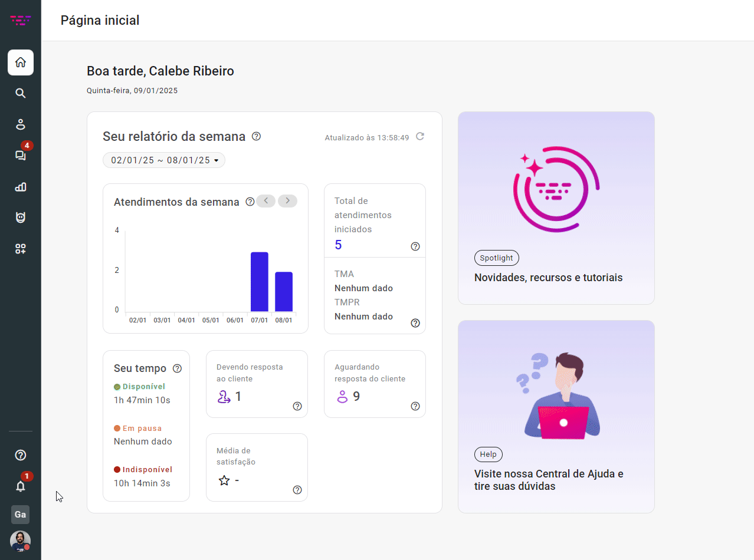Show help for Total de atendimentos iniciados
The width and height of the screenshot is (754, 560).
[415, 246]
